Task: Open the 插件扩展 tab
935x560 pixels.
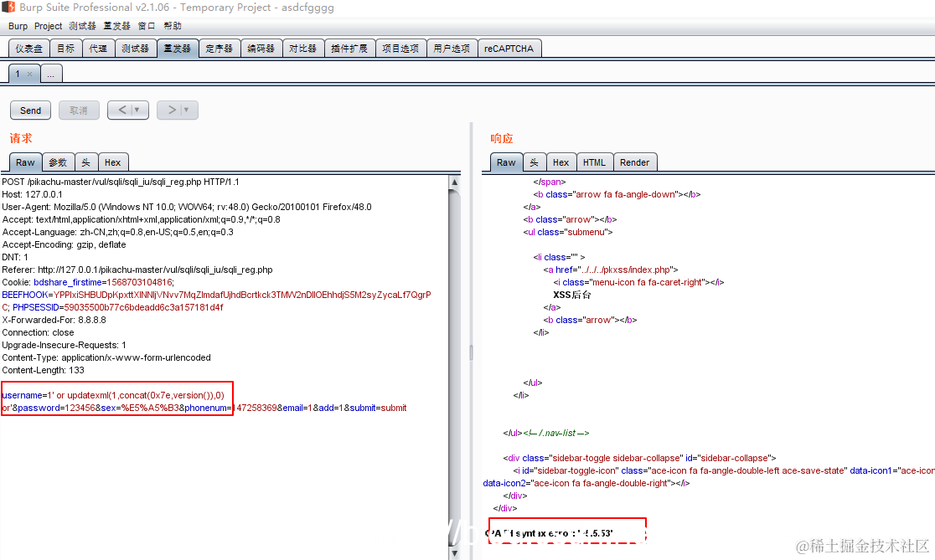Action: [349, 49]
